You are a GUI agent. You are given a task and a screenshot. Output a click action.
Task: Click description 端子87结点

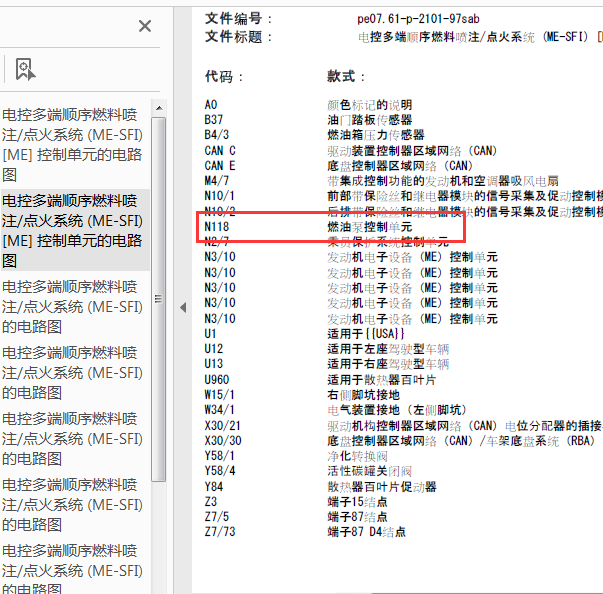point(357,517)
